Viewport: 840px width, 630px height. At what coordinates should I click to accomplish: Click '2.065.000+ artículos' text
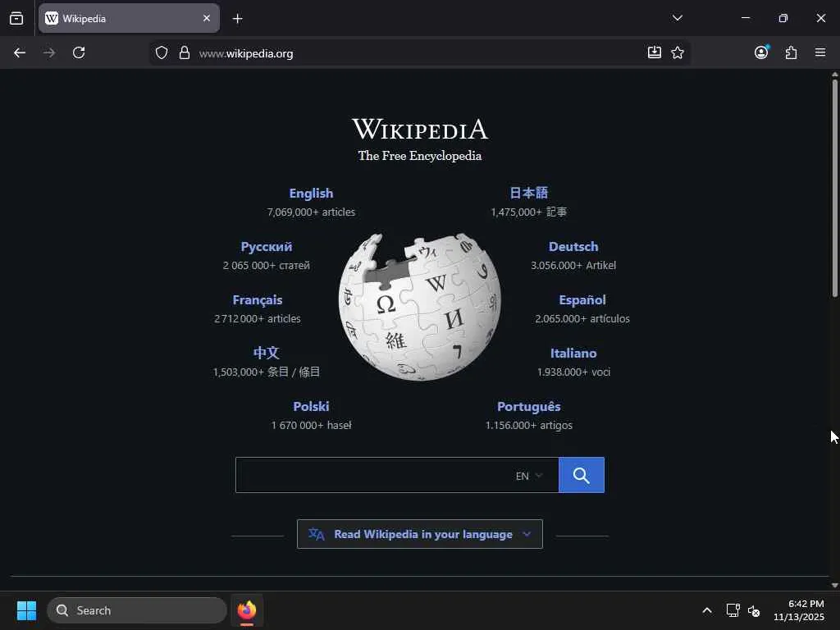coord(582,319)
